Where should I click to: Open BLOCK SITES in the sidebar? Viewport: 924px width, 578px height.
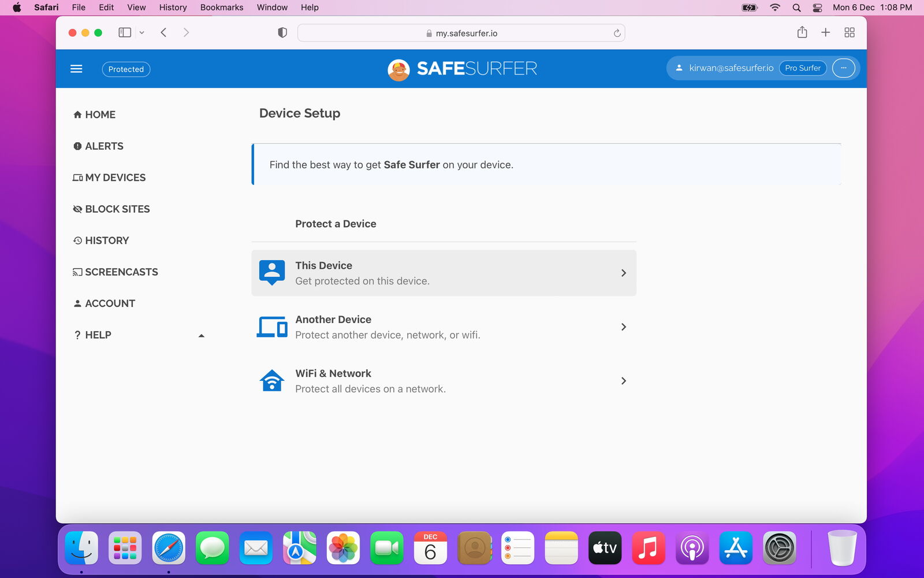pyautogui.click(x=111, y=209)
